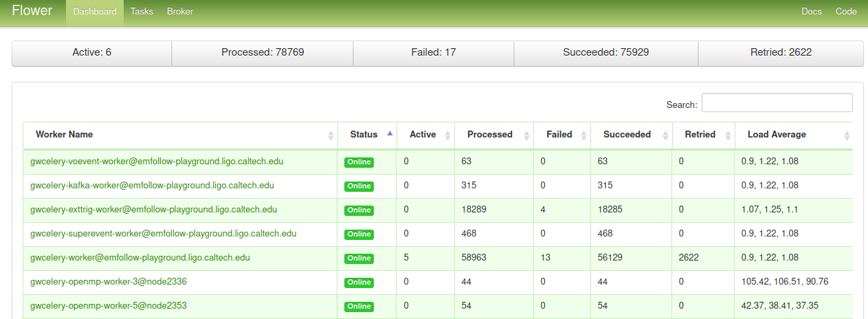The image size is (868, 319).
Task: Sort by Succeeded column sort icon
Action: pyautogui.click(x=665, y=135)
